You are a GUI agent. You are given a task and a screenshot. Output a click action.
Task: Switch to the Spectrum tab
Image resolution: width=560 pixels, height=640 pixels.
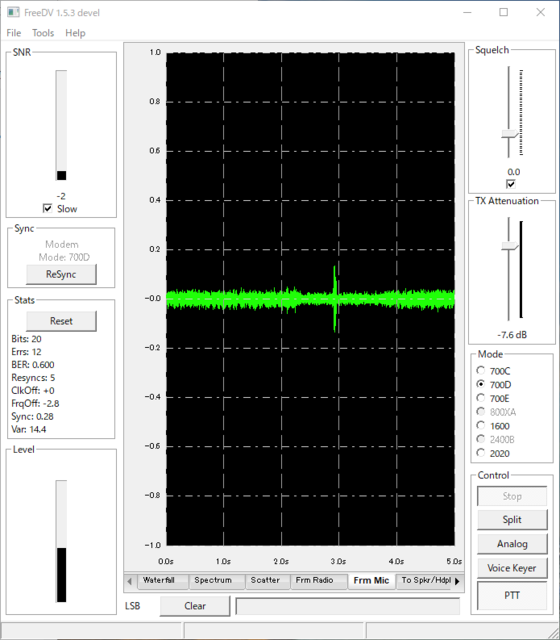(x=213, y=580)
